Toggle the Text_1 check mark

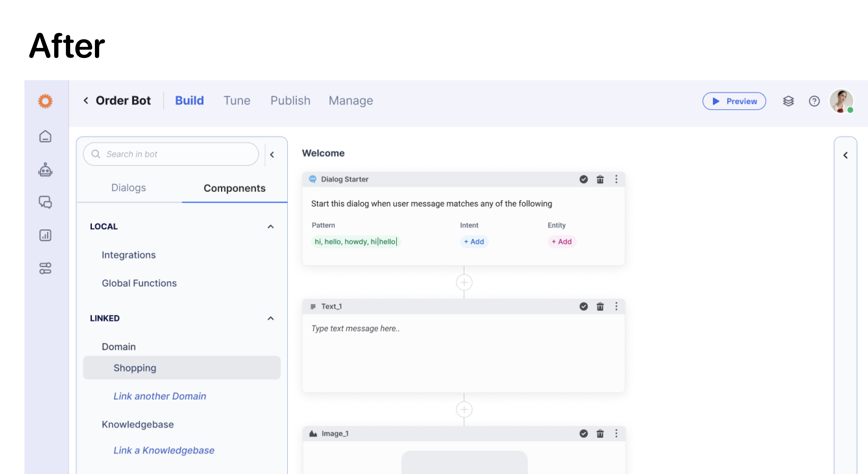(x=584, y=306)
